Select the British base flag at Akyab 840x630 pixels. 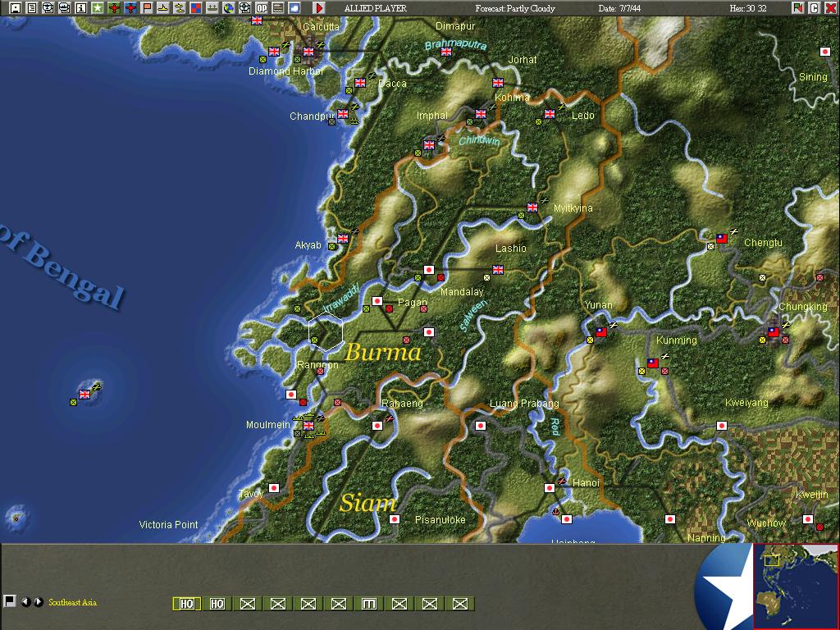click(343, 239)
